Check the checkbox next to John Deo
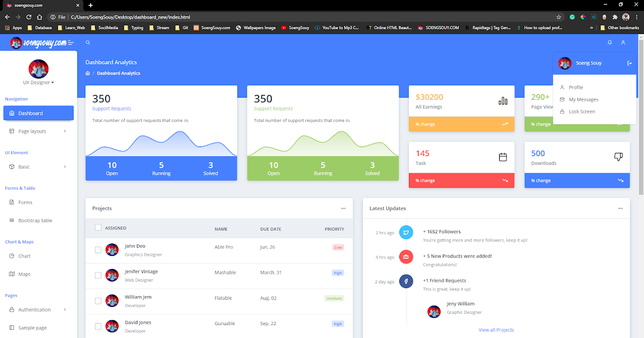The height and width of the screenshot is (338, 644). 98,249
